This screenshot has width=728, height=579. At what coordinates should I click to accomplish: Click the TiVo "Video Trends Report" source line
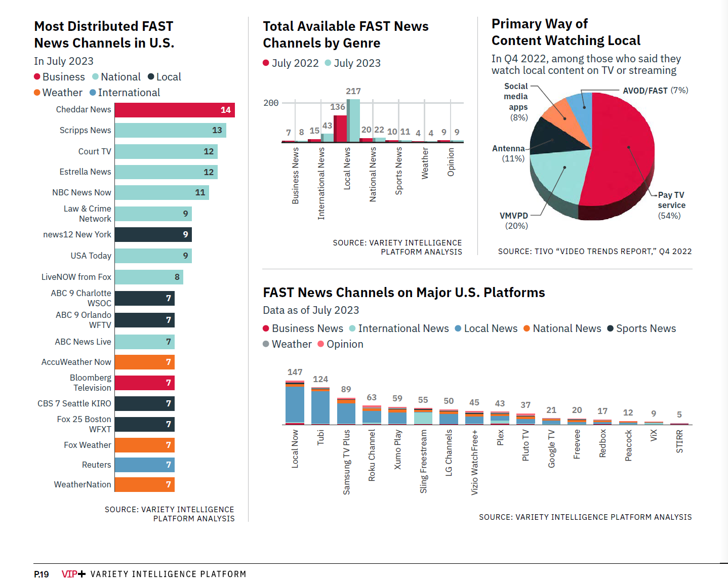595,252
